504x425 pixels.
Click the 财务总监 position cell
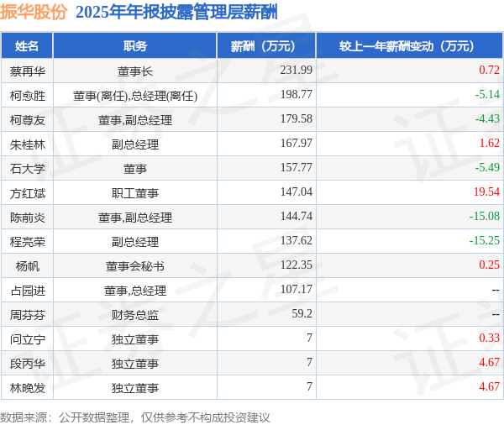pos(135,315)
